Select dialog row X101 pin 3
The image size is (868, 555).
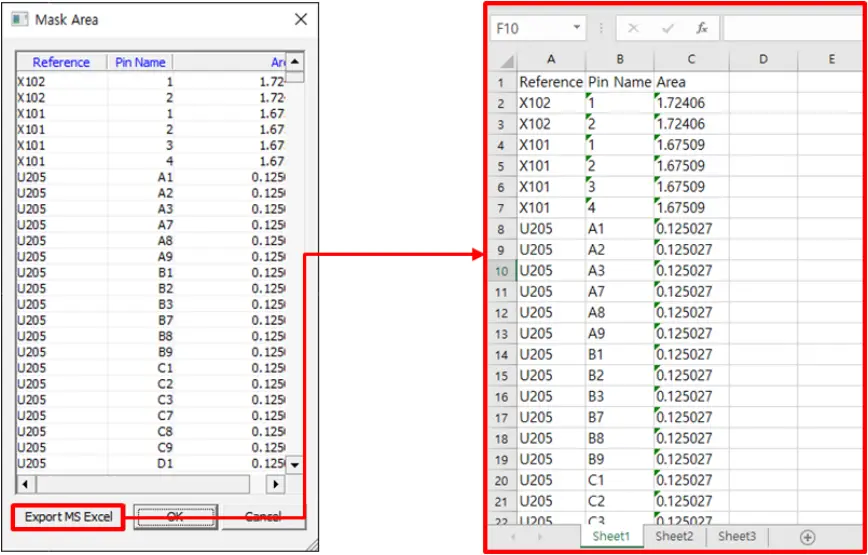click(x=151, y=146)
